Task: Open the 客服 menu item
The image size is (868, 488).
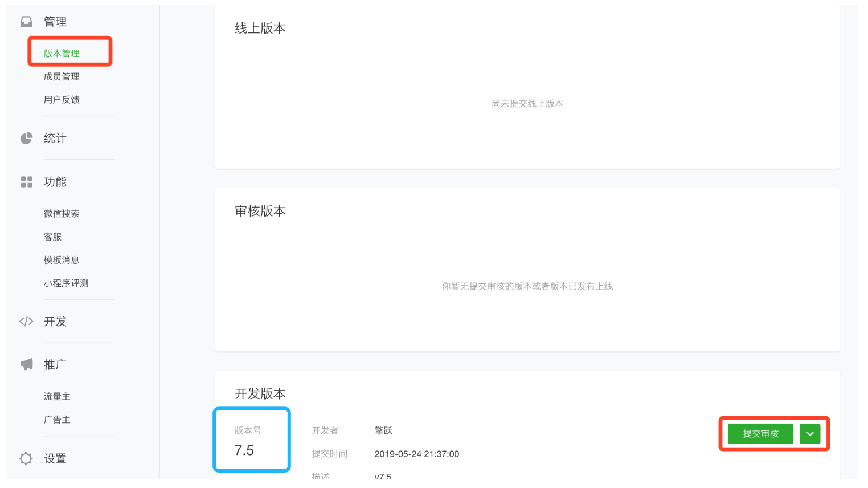Action: (x=52, y=237)
